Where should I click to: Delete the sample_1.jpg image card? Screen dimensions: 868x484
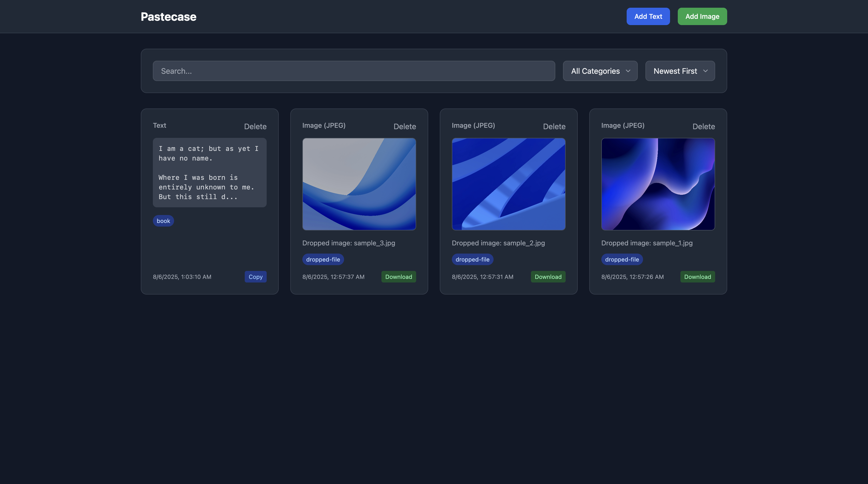coord(703,127)
